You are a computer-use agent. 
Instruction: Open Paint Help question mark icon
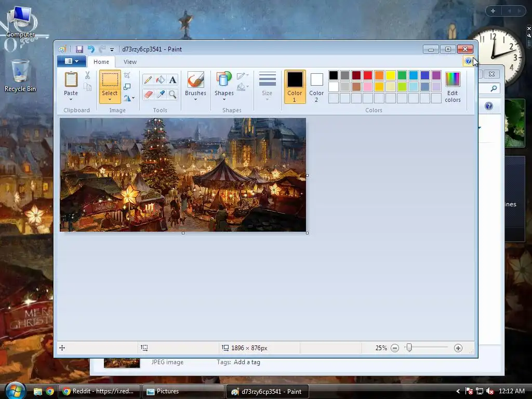[468, 61]
